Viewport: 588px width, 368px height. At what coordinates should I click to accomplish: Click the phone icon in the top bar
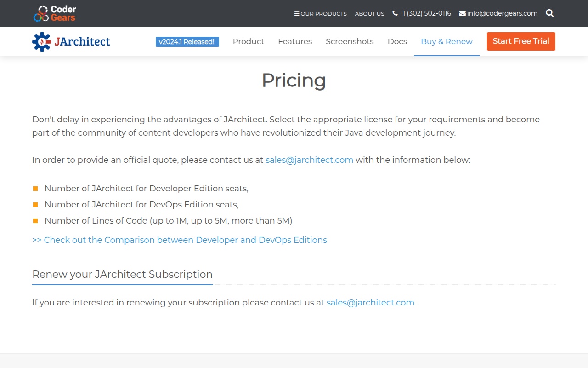pyautogui.click(x=395, y=13)
